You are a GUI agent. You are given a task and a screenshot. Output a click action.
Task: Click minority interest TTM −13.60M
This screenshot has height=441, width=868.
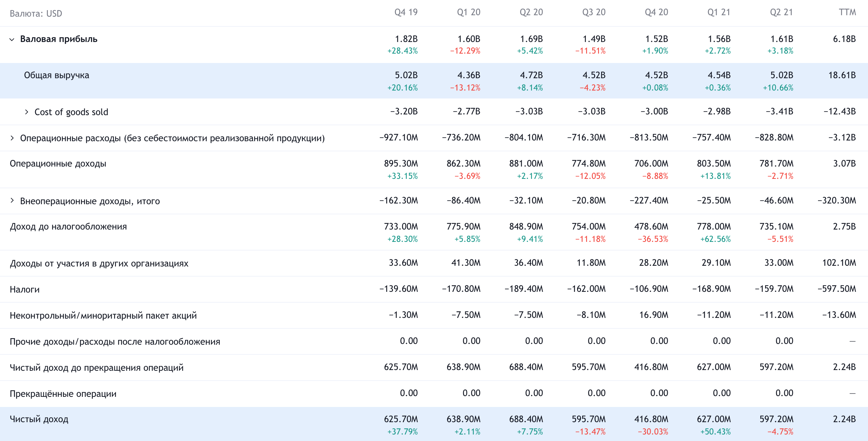839,315
